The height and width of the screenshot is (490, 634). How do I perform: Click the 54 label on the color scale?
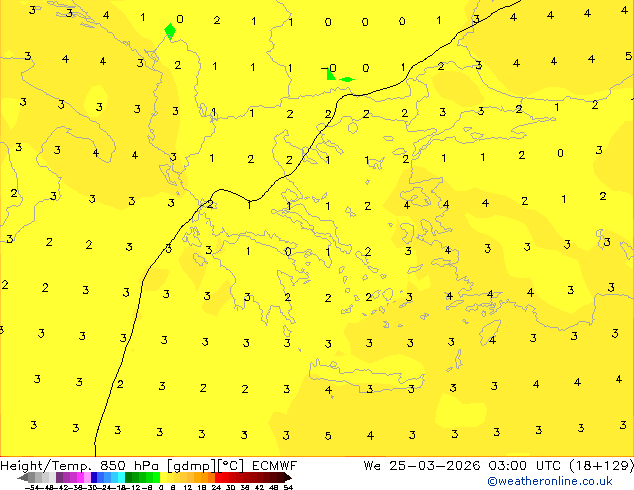288,488
